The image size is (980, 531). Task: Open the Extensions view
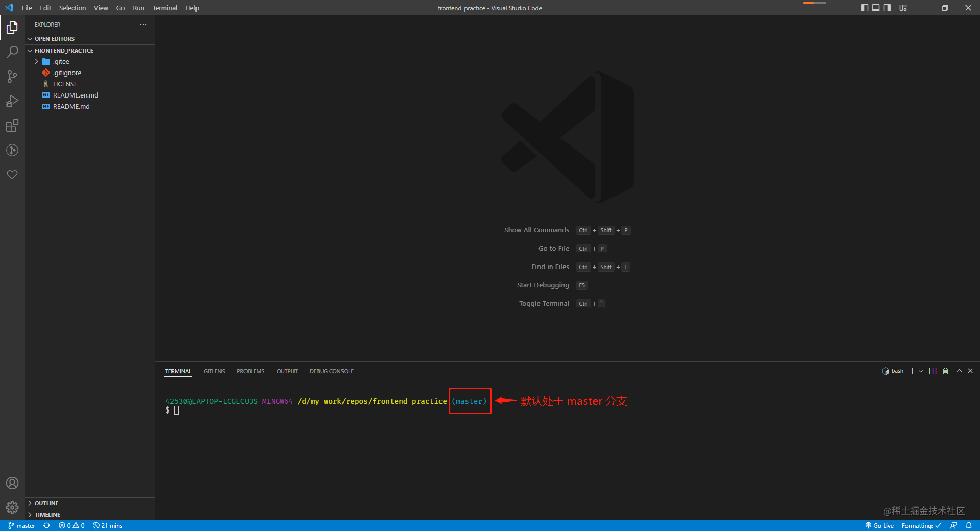point(12,126)
